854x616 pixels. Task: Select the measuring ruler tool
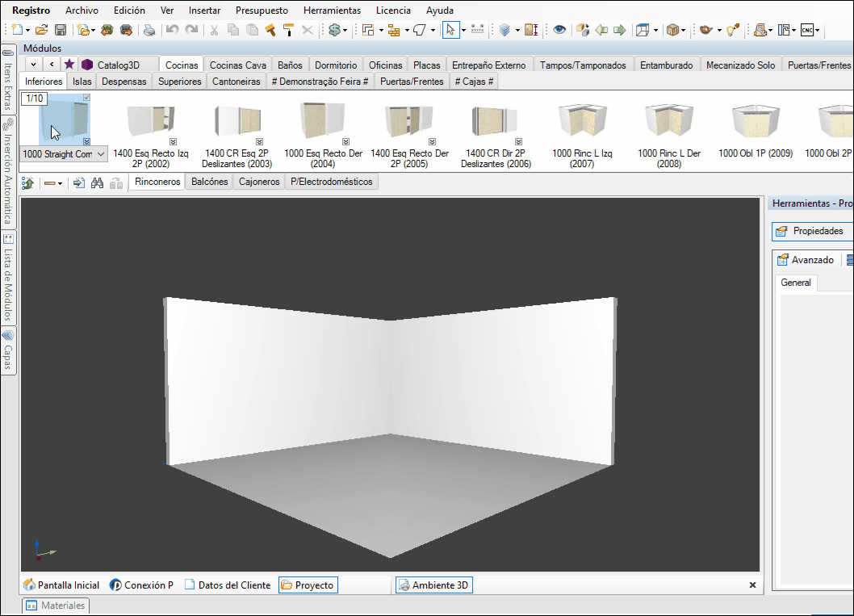tap(478, 30)
